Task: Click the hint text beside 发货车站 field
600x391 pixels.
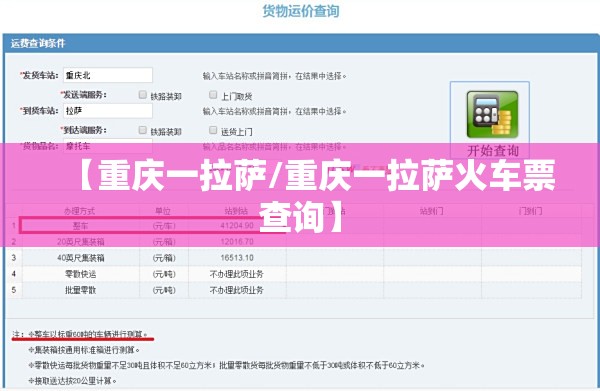Action: (274, 76)
